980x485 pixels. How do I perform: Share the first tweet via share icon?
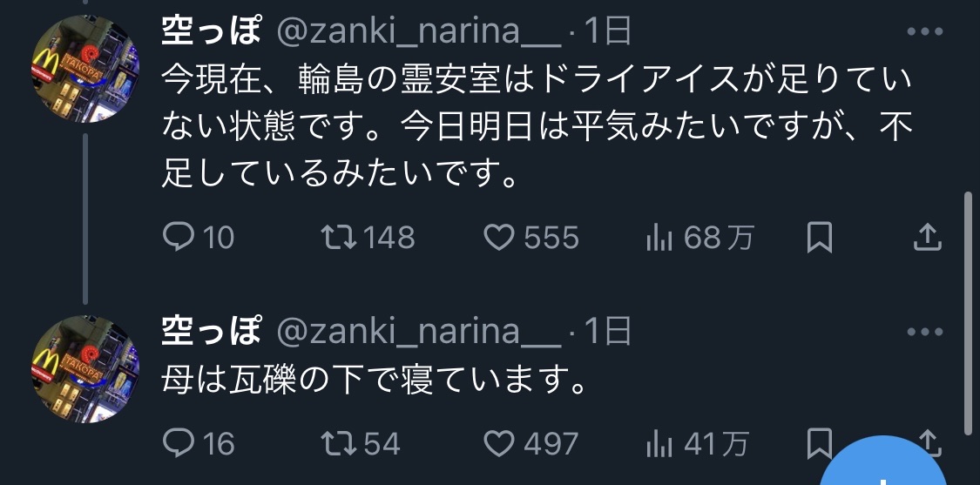(x=928, y=236)
